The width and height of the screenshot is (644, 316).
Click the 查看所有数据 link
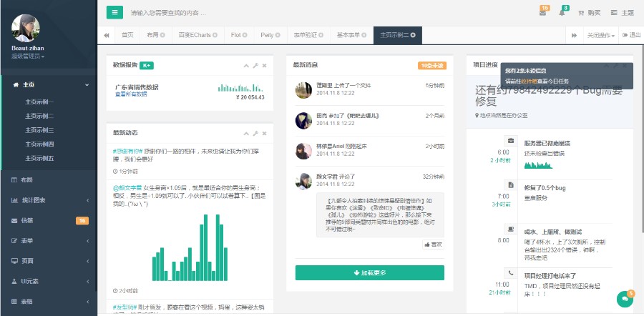[x=131, y=94]
